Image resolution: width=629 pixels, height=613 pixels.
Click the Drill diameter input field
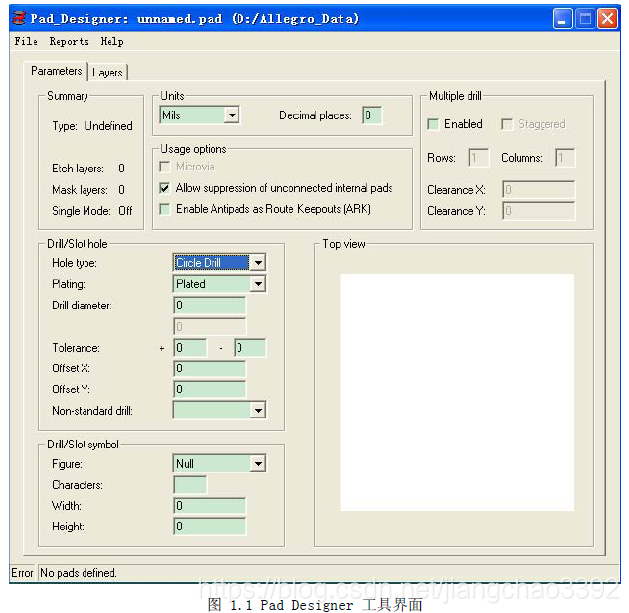point(209,305)
